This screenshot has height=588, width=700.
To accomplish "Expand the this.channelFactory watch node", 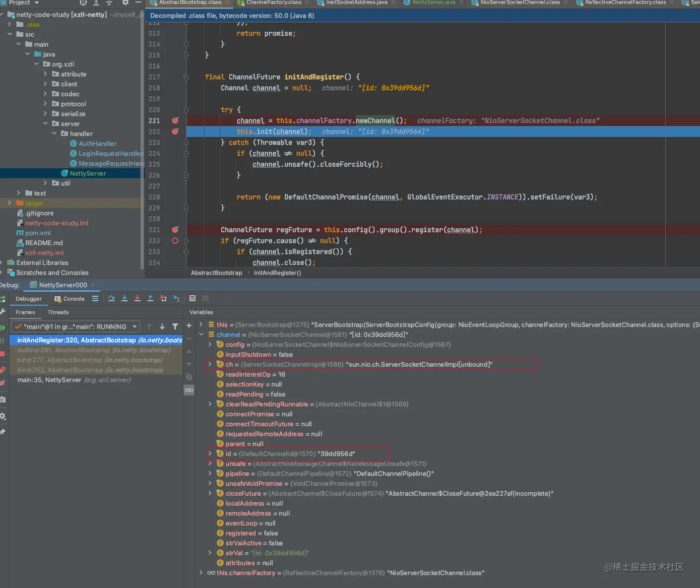I will tap(201, 573).
